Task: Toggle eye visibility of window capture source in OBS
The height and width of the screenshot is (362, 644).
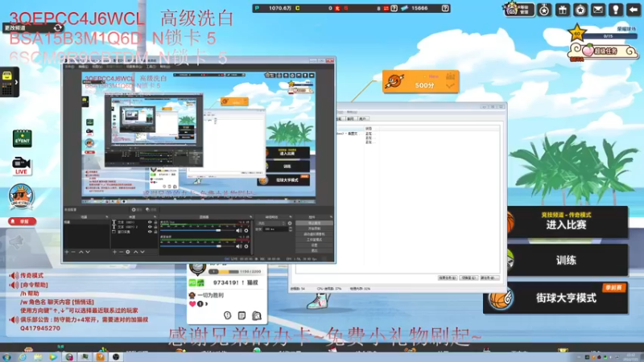Action: tap(150, 232)
